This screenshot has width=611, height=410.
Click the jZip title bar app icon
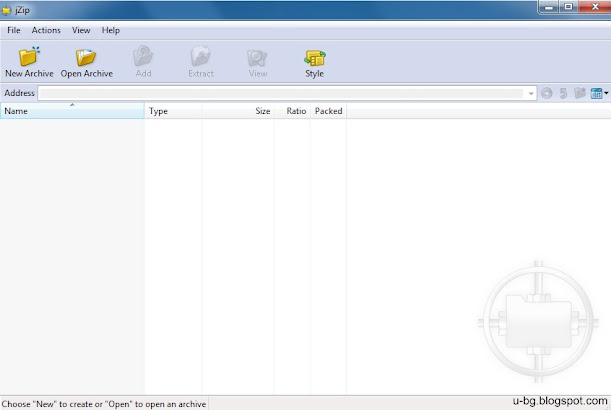pos(7,10)
